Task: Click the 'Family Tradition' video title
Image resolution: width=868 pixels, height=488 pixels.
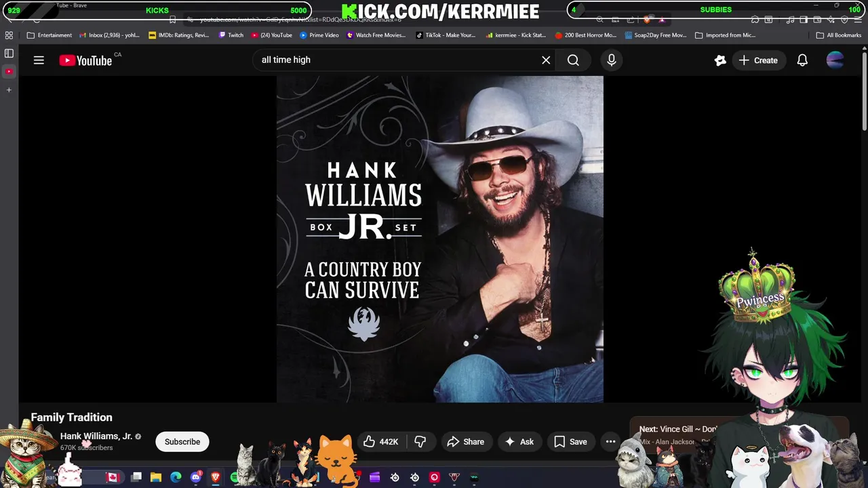Action: click(x=71, y=418)
